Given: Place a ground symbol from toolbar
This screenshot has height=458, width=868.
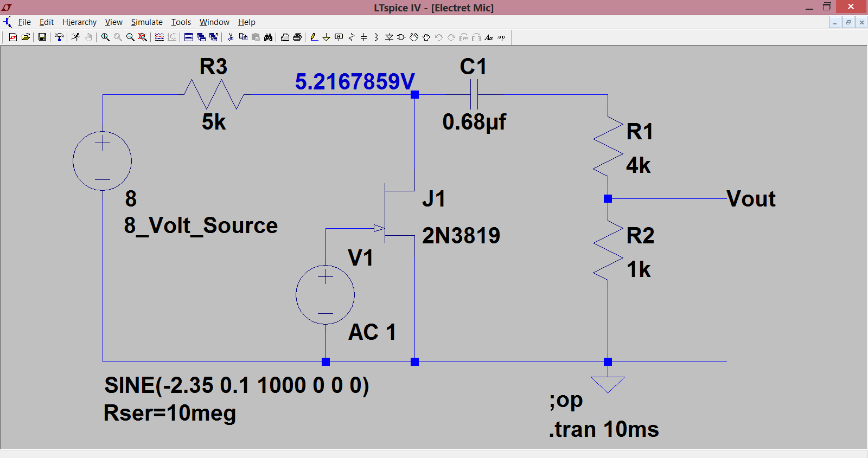Looking at the screenshot, I should (x=326, y=37).
